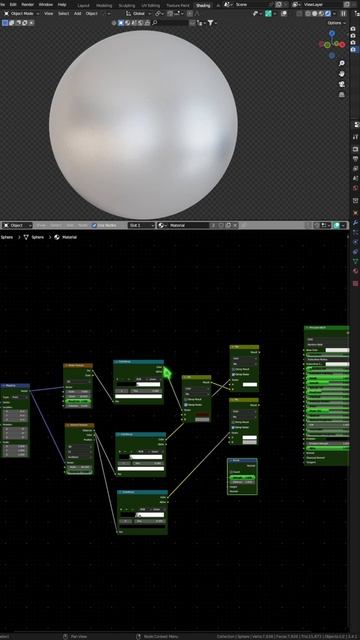Open the Output properties tab
Screen dimensions: 360x640
coord(355,159)
